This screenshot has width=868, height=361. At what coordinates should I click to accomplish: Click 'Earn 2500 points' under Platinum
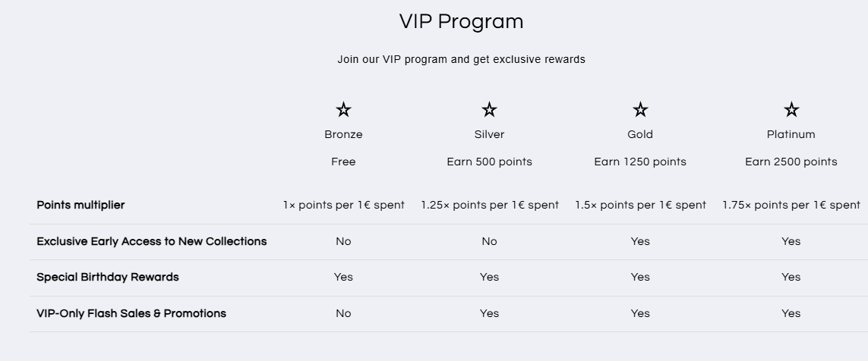791,162
